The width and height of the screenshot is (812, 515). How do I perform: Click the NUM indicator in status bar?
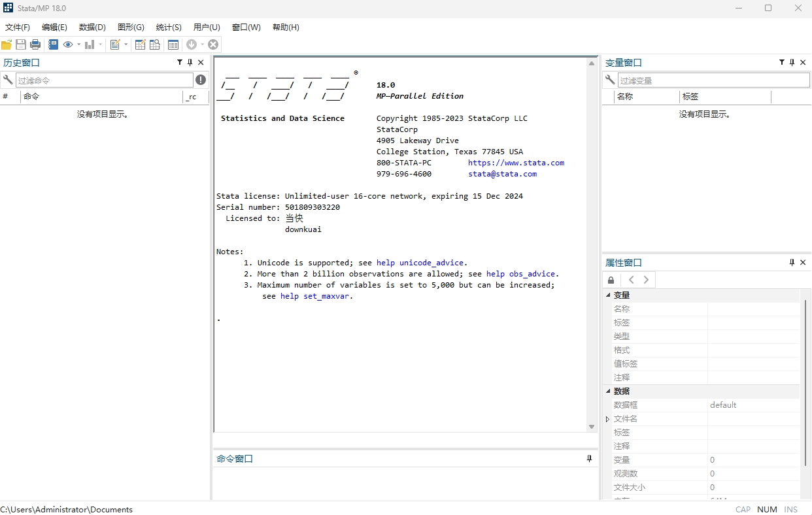[767, 510]
